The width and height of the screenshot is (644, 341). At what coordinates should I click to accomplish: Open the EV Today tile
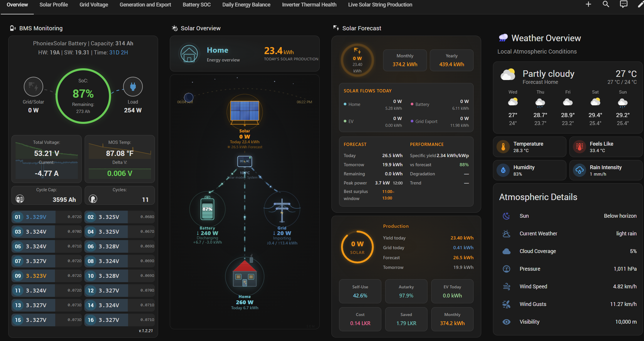(452, 291)
